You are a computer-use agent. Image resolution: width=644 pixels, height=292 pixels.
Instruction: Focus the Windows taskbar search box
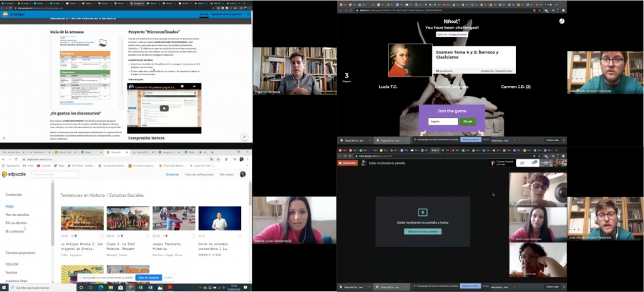pos(42,288)
